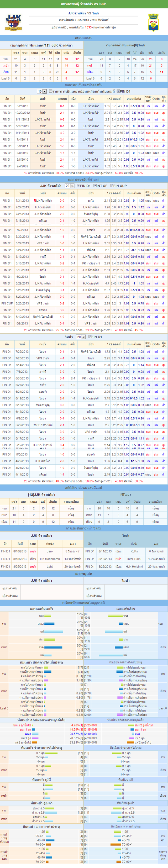Click เช็คดู in MYPA เหย้า handicap row
Viewport: 168px width, 868px height.
[x=155, y=515]
